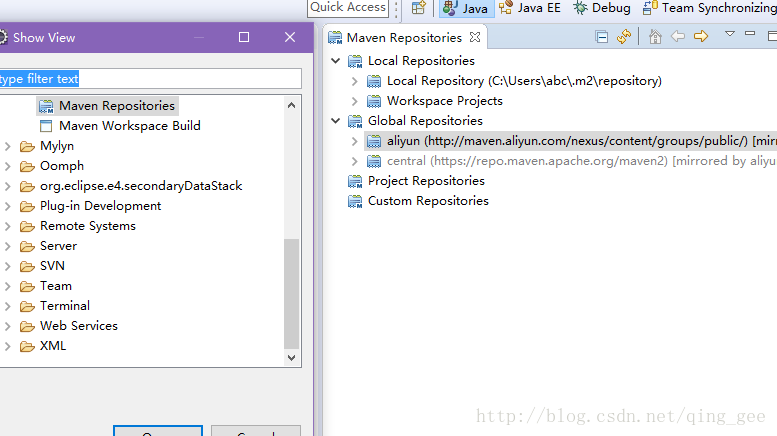Select Global Repositories tree item

coord(425,121)
